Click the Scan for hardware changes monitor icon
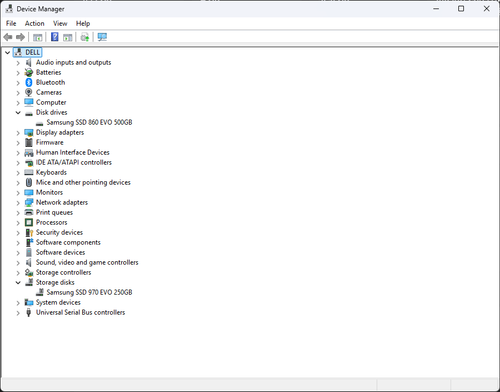The height and width of the screenshot is (392, 500). [x=102, y=37]
